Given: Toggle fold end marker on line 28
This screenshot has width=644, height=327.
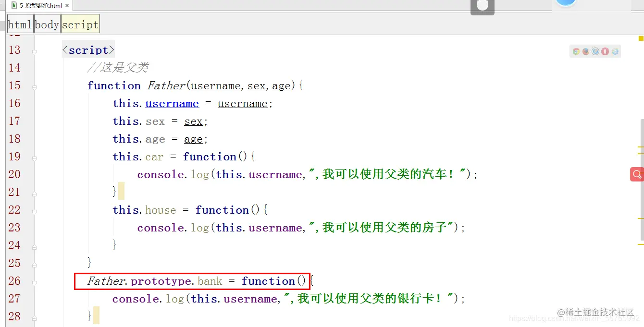Looking at the screenshot, I should (34, 317).
